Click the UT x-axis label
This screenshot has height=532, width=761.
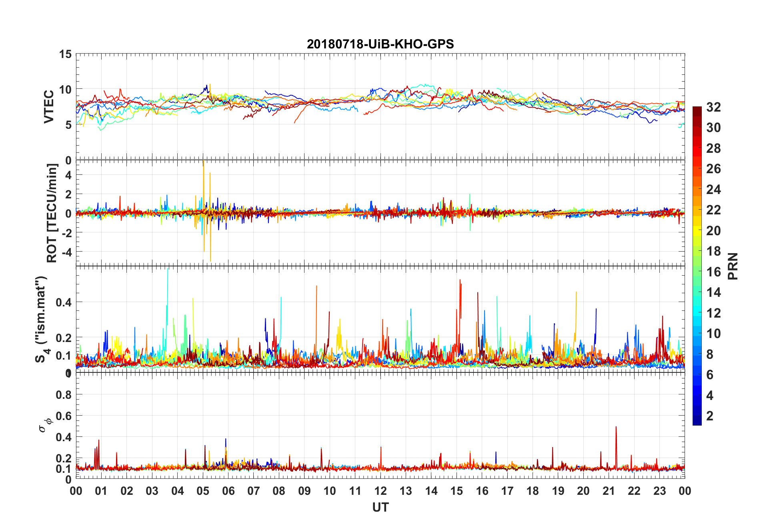coord(380,507)
